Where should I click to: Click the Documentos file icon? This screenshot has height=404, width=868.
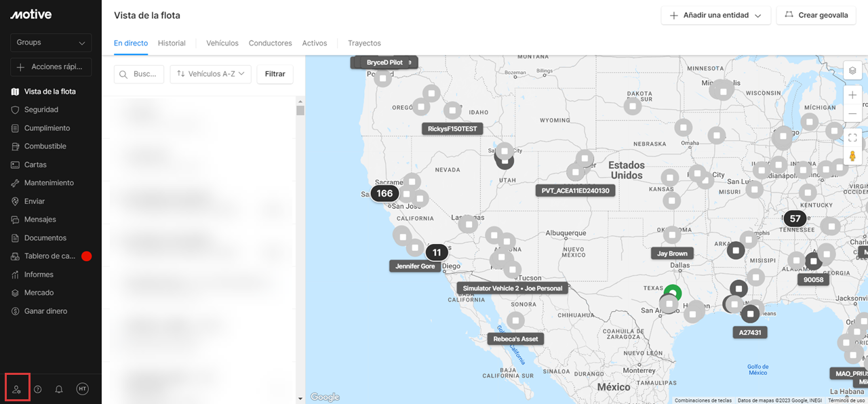pos(16,238)
